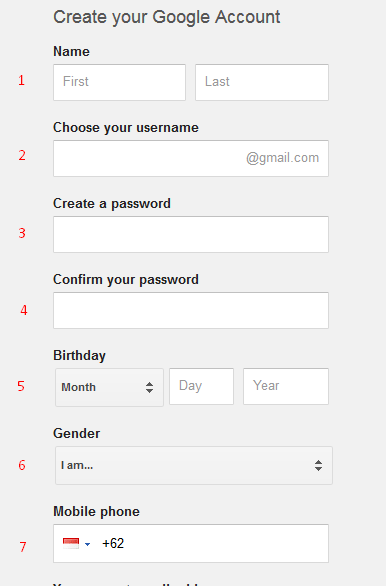387x587 pixels.
Task: Click the Indonesia flag icon
Action: point(71,543)
